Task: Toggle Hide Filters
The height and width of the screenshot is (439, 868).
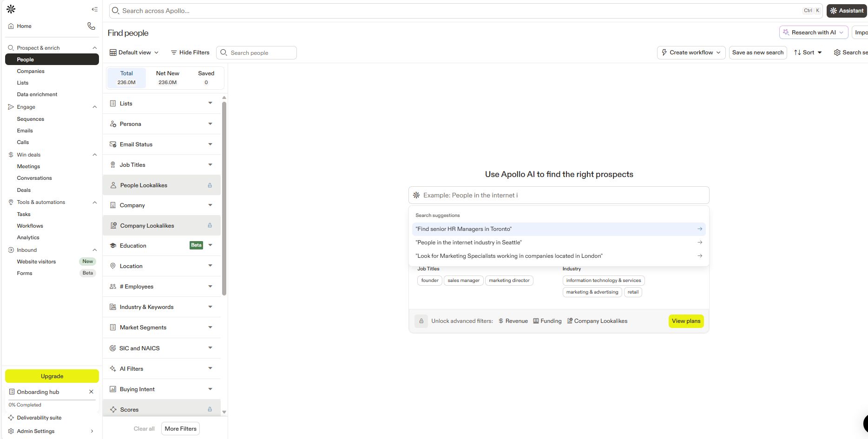Action: click(x=190, y=52)
